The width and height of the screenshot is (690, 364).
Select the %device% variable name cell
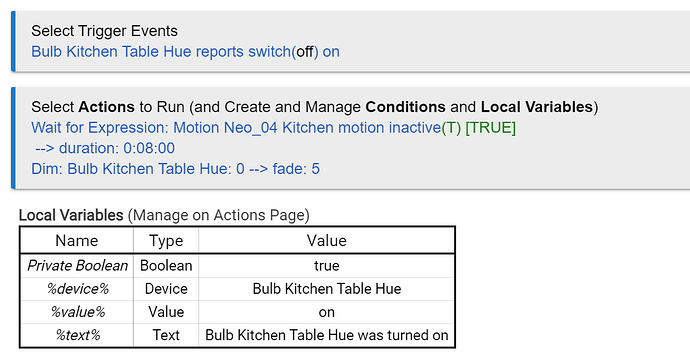pos(77,289)
